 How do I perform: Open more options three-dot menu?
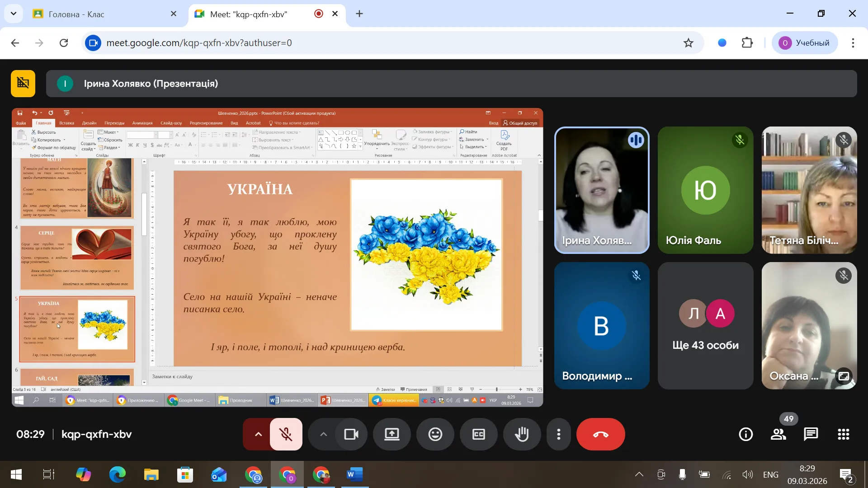pos(559,434)
